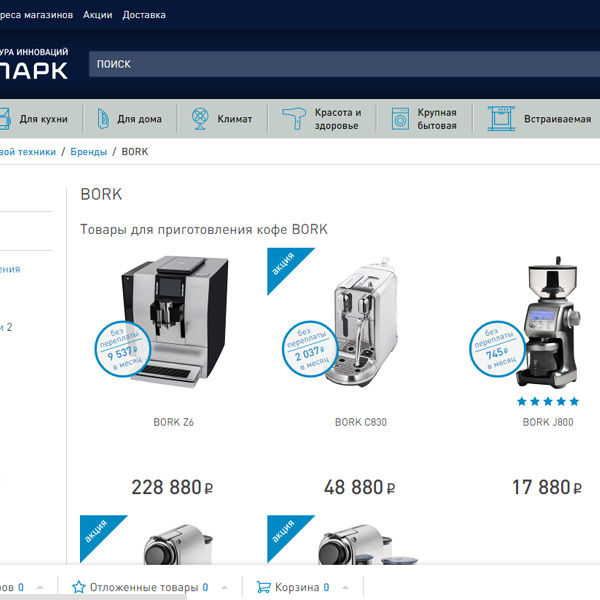Open the Встраиваемая category menu
Viewport: 600px width, 600px height.
coord(558,119)
